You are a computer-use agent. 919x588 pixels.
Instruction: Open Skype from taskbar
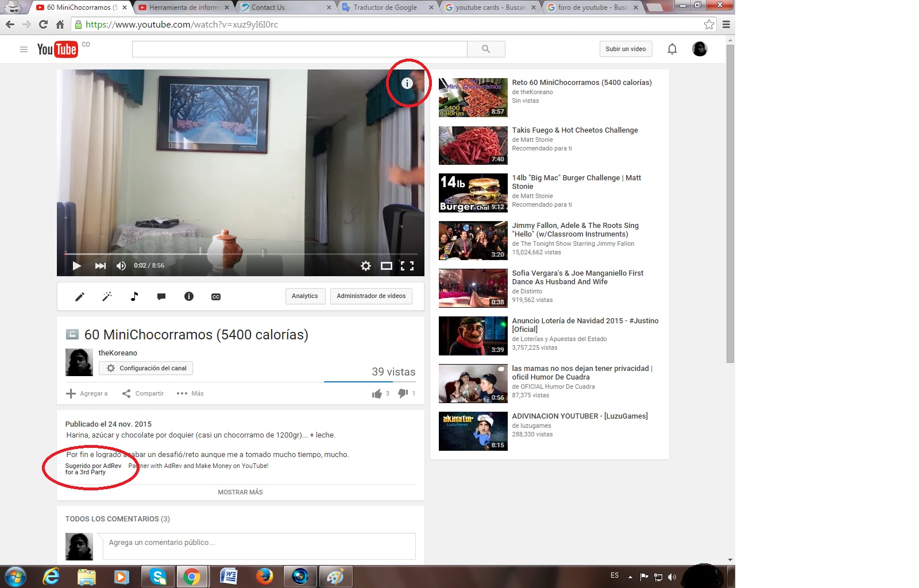point(157,577)
